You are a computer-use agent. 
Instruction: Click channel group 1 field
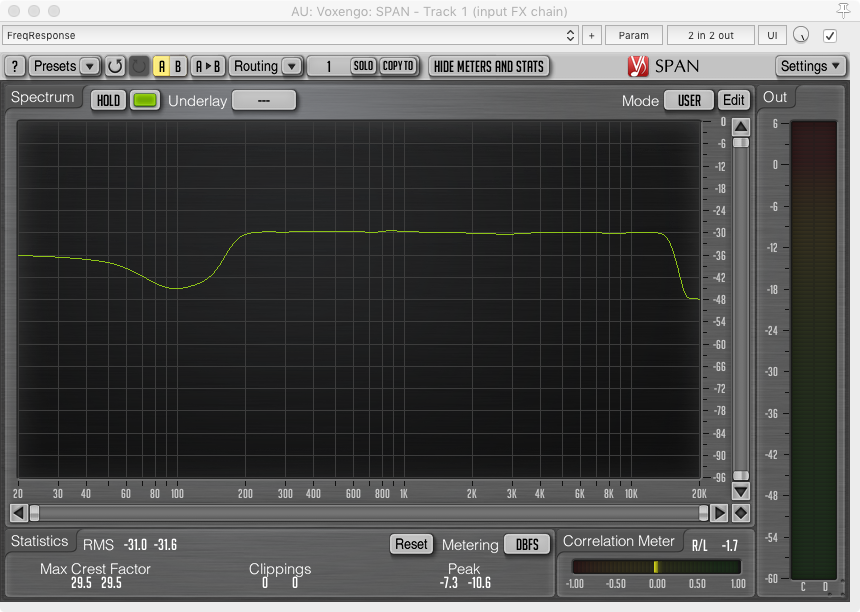pos(329,66)
